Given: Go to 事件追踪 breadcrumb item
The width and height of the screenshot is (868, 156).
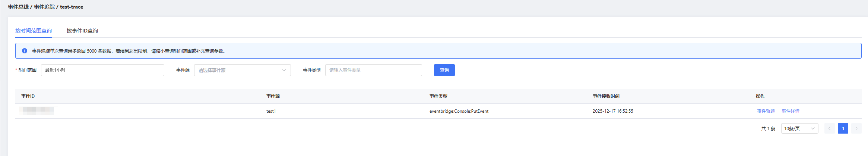Looking at the screenshot, I should [x=44, y=7].
